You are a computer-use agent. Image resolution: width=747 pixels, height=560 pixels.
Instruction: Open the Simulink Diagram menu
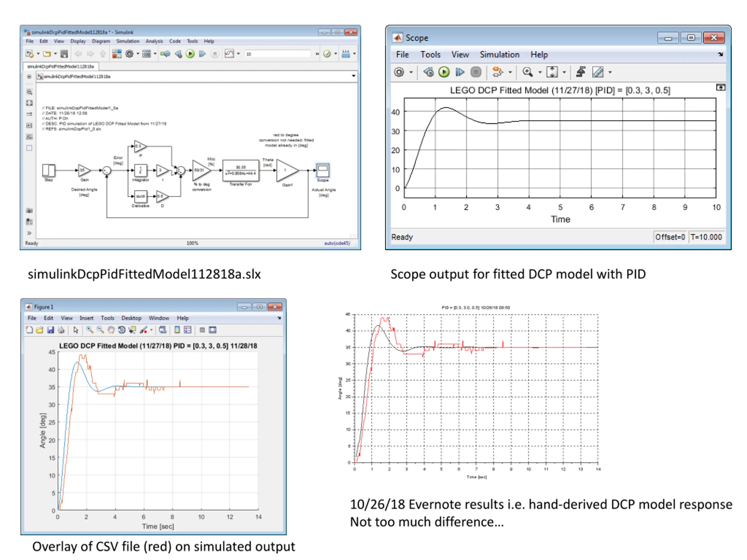[x=101, y=41]
